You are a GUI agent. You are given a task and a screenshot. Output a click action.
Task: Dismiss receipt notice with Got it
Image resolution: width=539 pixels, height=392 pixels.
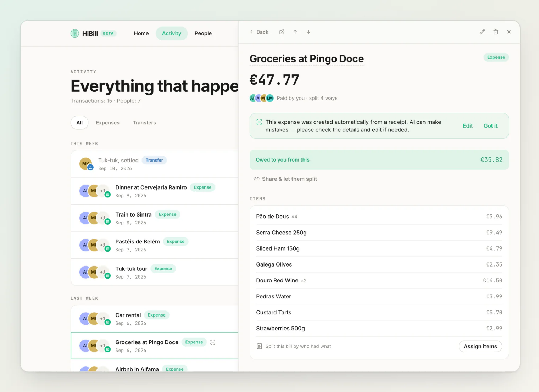click(490, 126)
